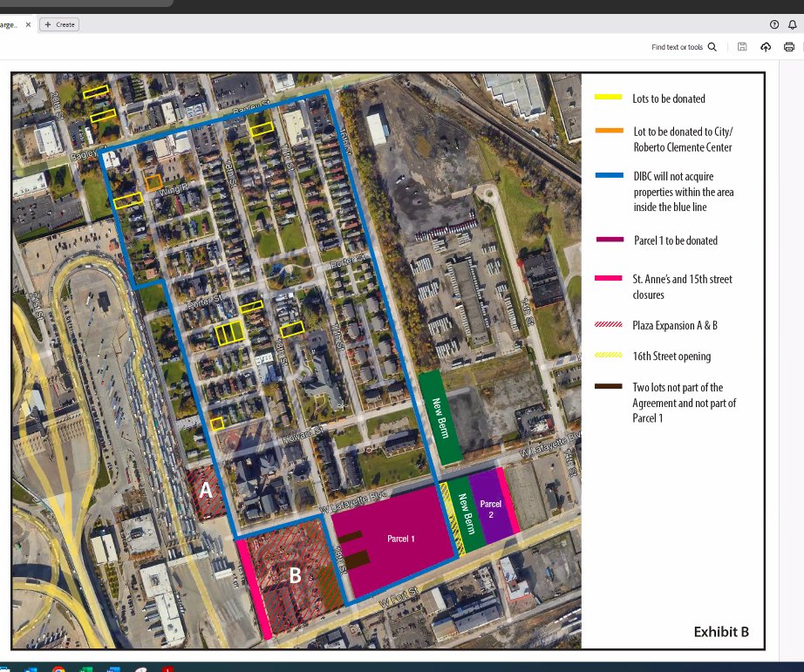Image resolution: width=804 pixels, height=672 pixels.
Task: Click the upper 'New Berm' green strip
Action: (440, 417)
